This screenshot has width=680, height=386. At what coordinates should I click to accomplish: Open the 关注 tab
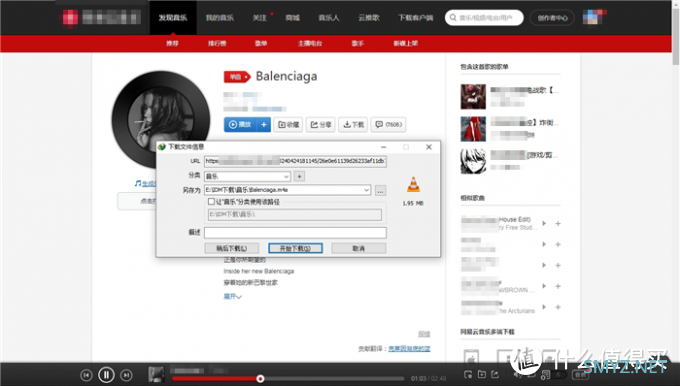(259, 18)
